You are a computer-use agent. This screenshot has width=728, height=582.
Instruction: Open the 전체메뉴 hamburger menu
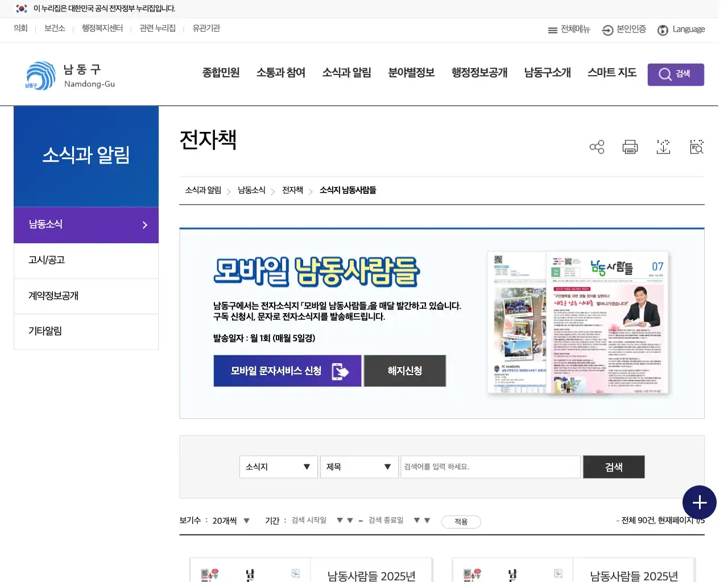tap(569, 30)
